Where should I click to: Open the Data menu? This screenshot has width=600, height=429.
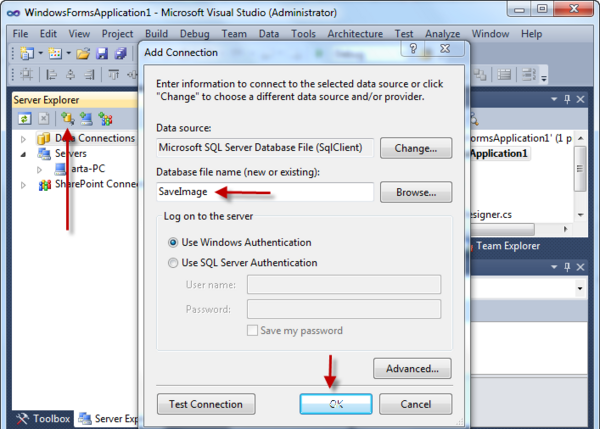pos(269,34)
